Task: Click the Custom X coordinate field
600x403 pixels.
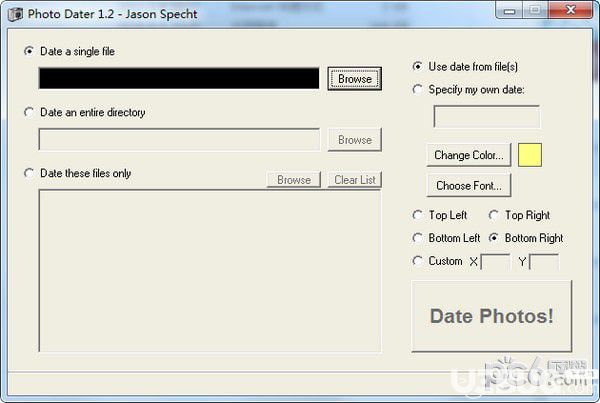Action: click(x=495, y=262)
